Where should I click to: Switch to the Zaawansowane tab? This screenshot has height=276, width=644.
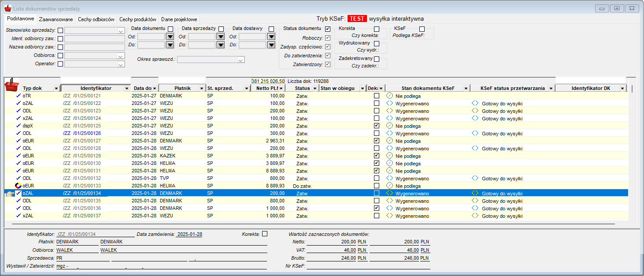point(56,19)
